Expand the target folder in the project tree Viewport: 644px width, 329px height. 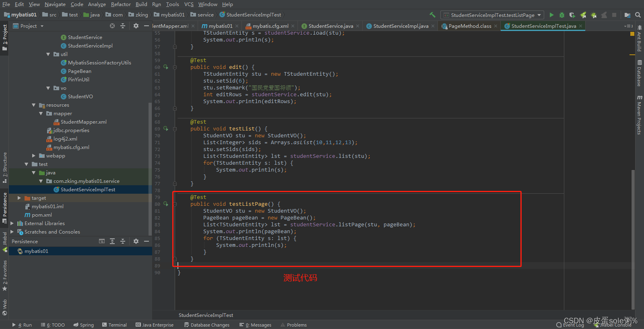click(x=19, y=198)
